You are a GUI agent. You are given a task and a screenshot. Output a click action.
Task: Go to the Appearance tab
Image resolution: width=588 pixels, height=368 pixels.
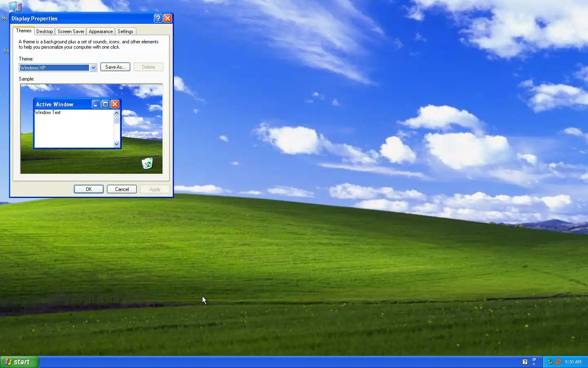tap(100, 31)
